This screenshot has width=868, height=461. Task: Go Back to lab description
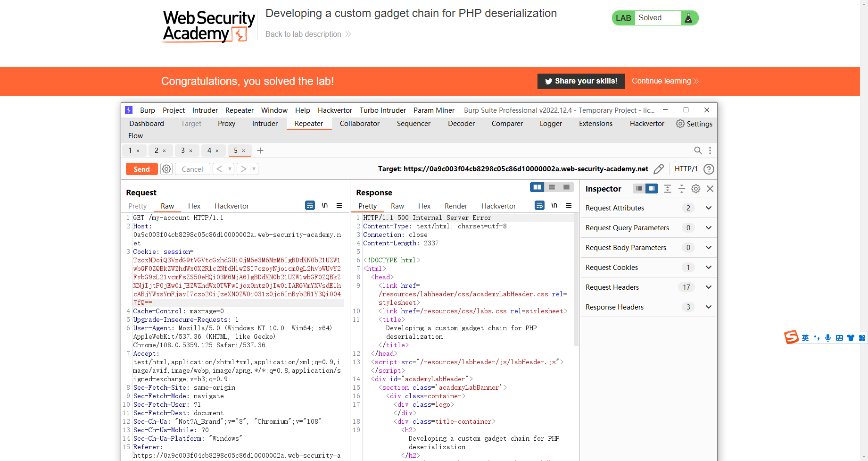308,34
